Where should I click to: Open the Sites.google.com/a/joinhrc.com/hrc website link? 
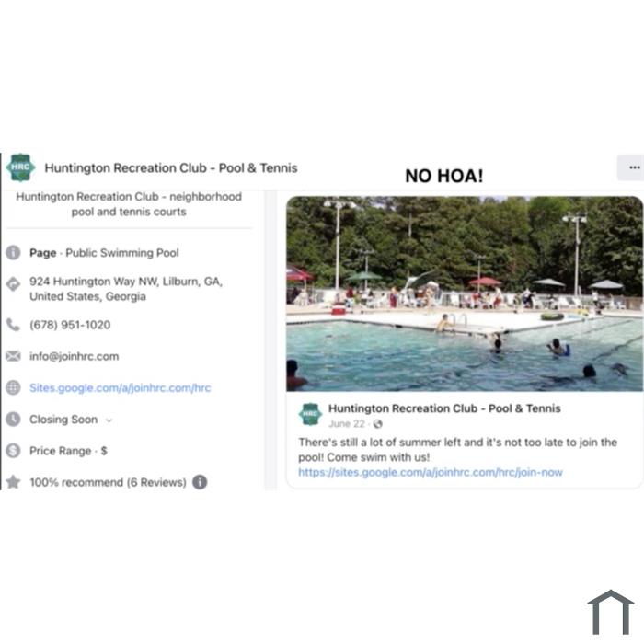pyautogui.click(x=120, y=388)
